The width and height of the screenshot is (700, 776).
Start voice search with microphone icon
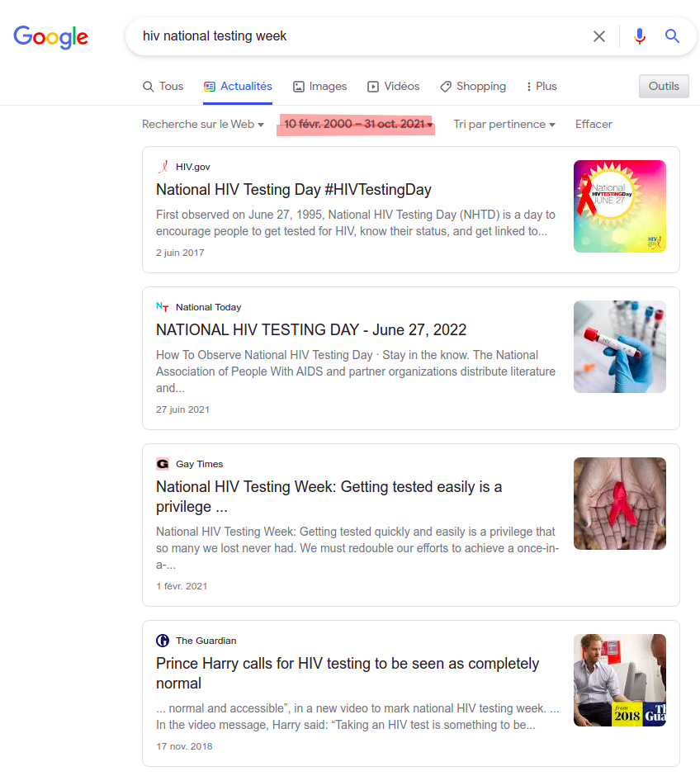(639, 36)
